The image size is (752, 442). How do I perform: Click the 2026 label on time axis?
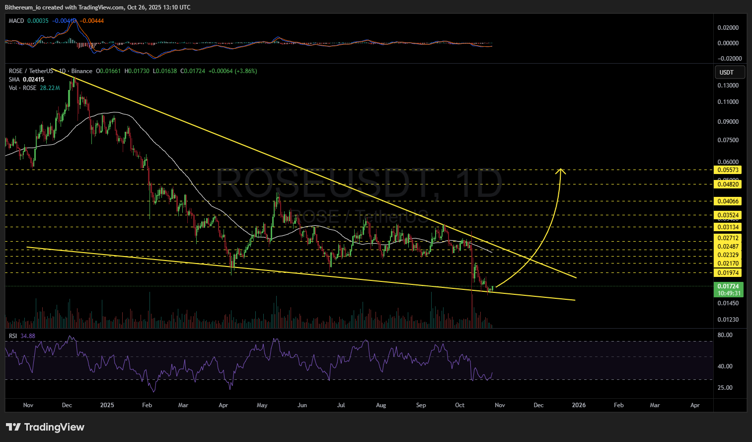[x=578, y=408]
